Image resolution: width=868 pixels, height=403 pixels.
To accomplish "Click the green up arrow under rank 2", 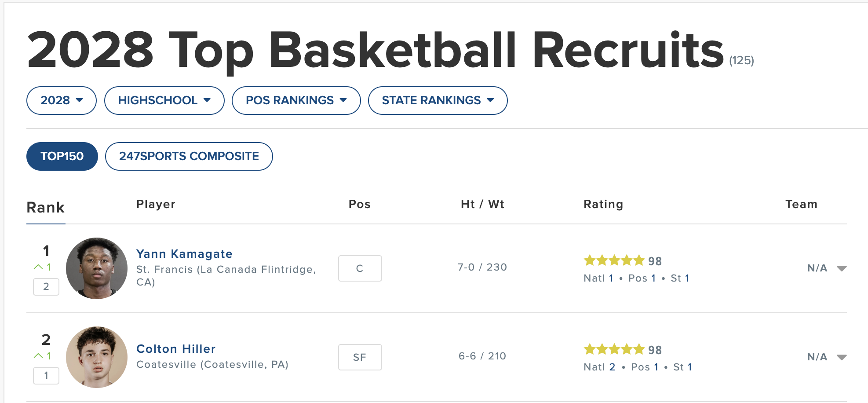I will coord(38,356).
